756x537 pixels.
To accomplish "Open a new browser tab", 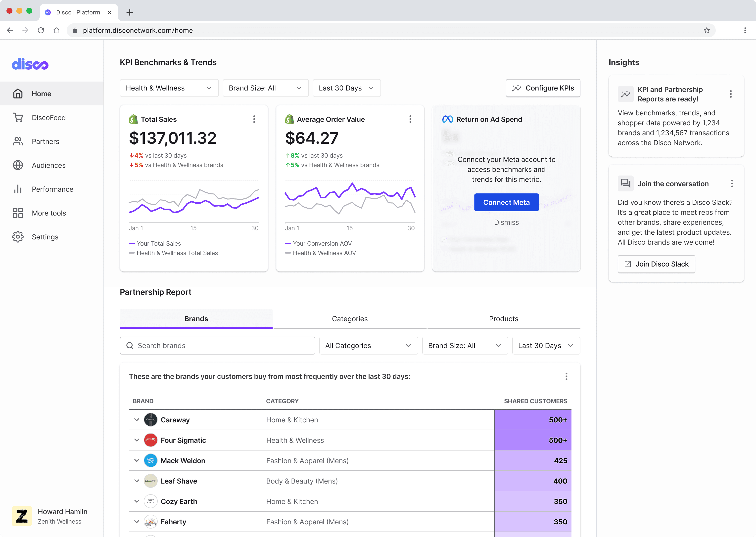I will click(130, 12).
